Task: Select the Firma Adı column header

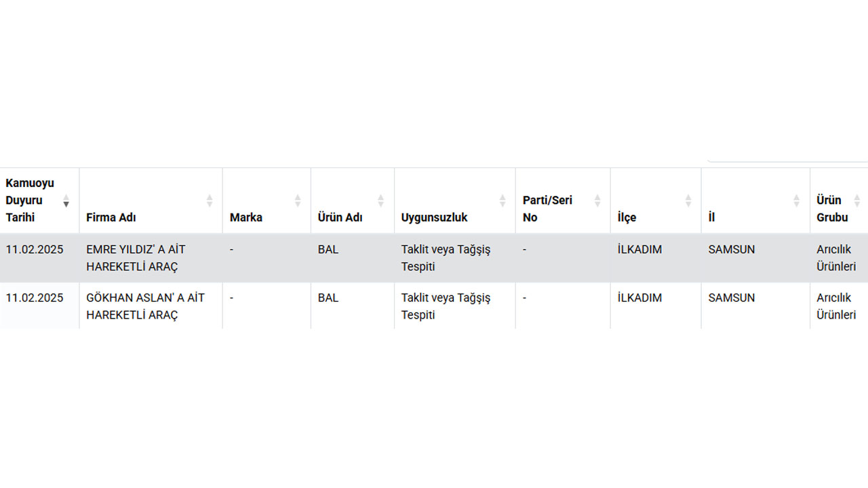Action: coord(111,218)
